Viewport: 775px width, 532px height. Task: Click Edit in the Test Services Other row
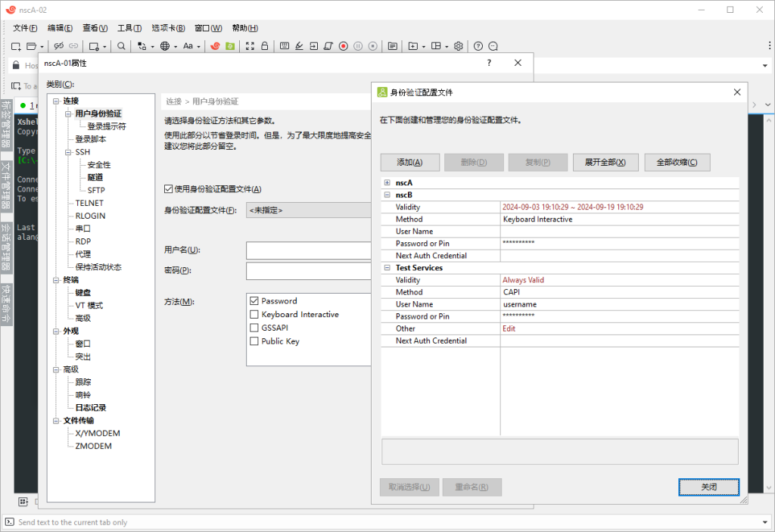(509, 328)
